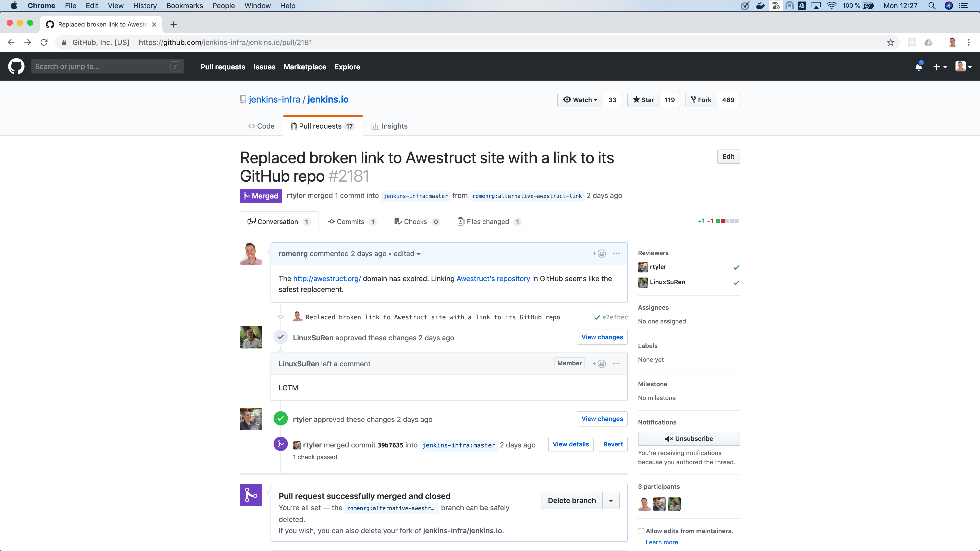Open the awestruct.org link
The width and height of the screenshot is (980, 551).
tap(327, 278)
